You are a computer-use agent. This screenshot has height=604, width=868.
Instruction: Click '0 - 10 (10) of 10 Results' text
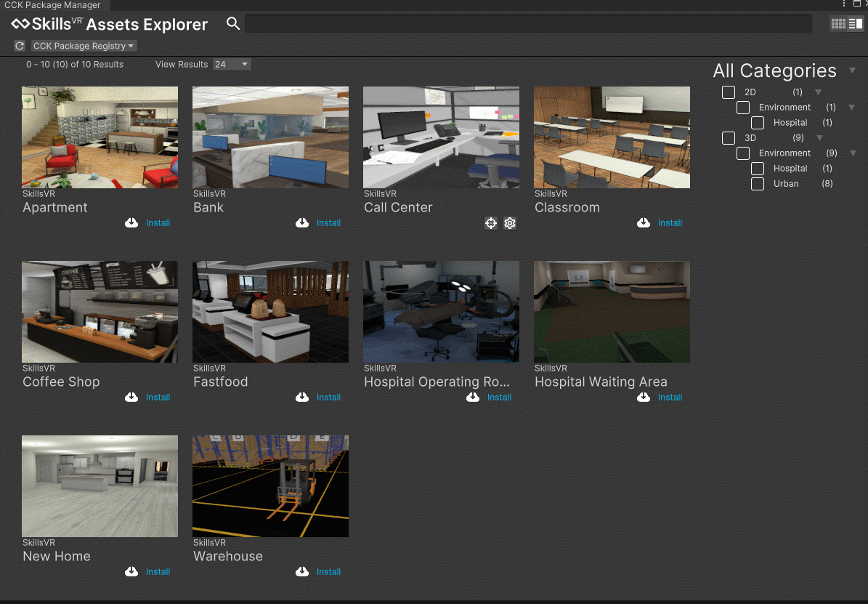click(75, 64)
